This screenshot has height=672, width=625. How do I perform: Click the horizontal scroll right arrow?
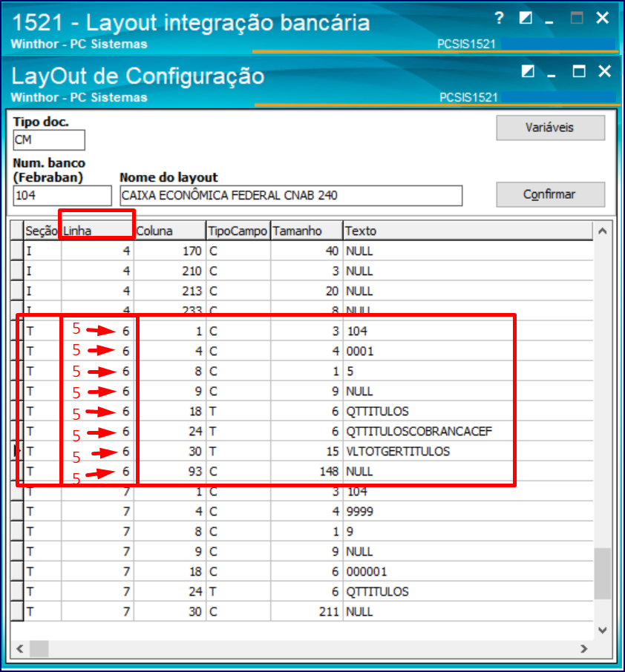pos(583,649)
